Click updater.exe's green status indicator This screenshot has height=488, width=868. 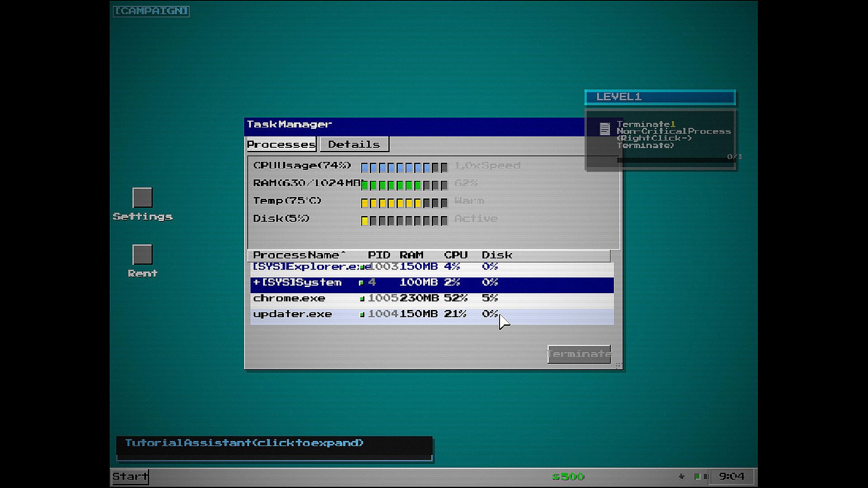(362, 314)
